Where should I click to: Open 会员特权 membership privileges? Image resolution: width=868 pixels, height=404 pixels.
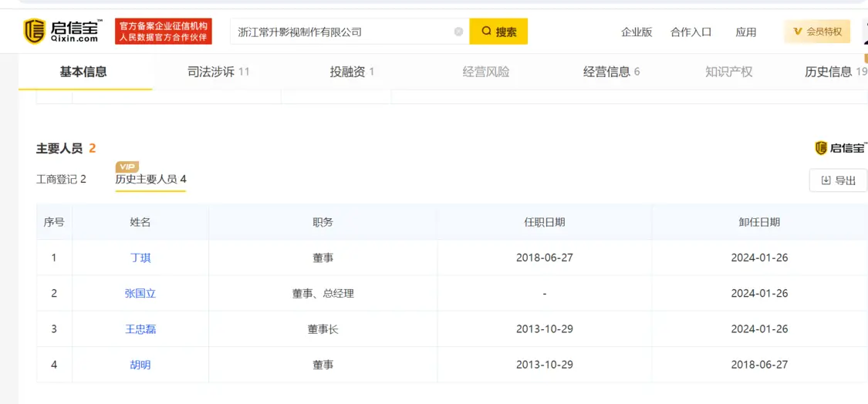(x=817, y=32)
